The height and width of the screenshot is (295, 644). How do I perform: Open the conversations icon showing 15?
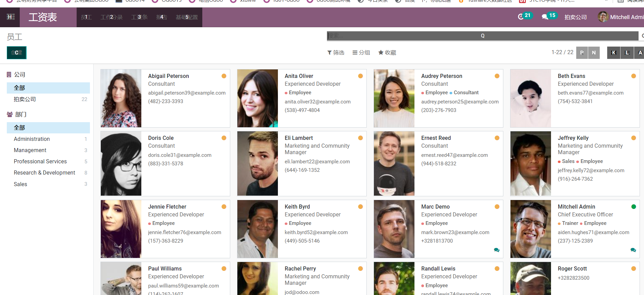pos(549,16)
